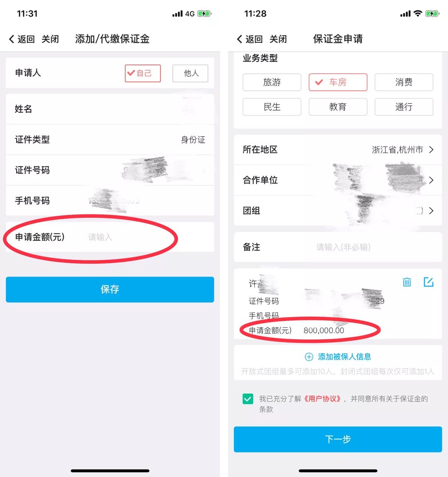Screen dimensions: 448x477
Task: Tap the 申请金额(元) input field
Action: [x=110, y=237]
